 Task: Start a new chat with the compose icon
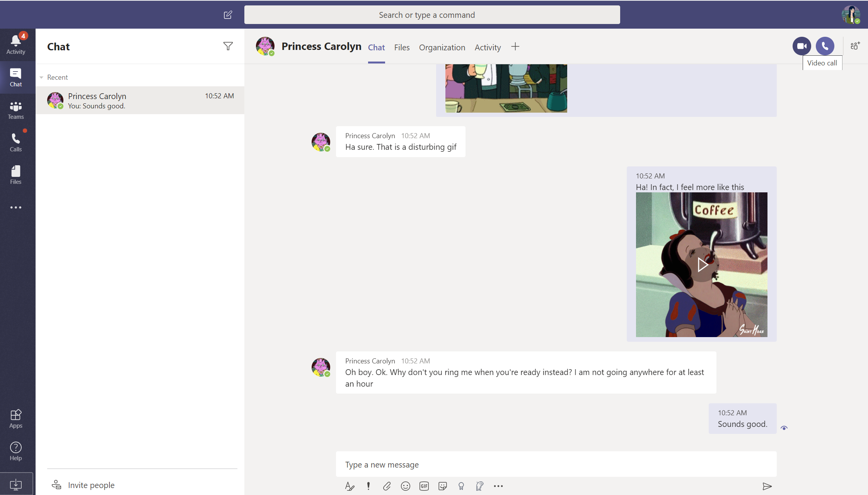click(x=228, y=15)
